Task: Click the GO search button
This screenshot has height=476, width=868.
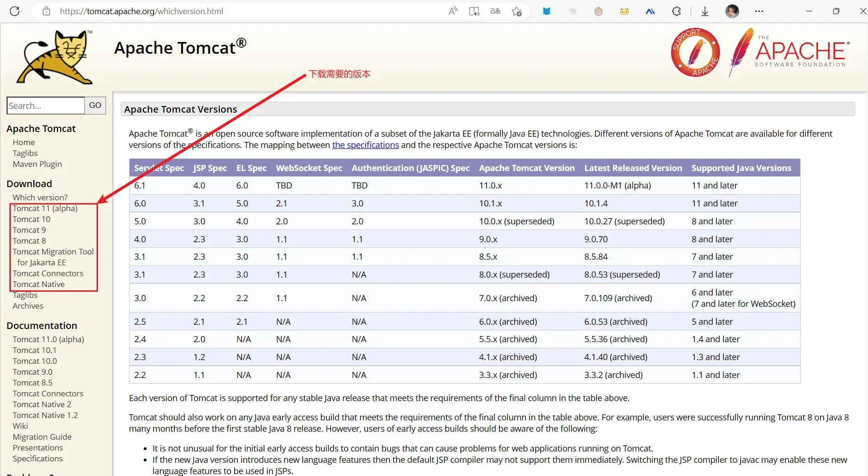Action: 95,106
